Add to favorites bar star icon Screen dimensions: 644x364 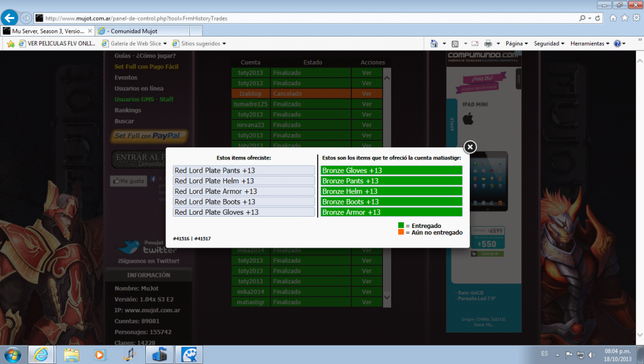click(11, 43)
